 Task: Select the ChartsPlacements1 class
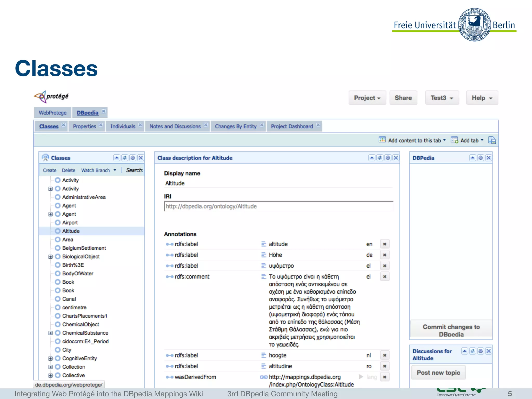pyautogui.click(x=85, y=316)
